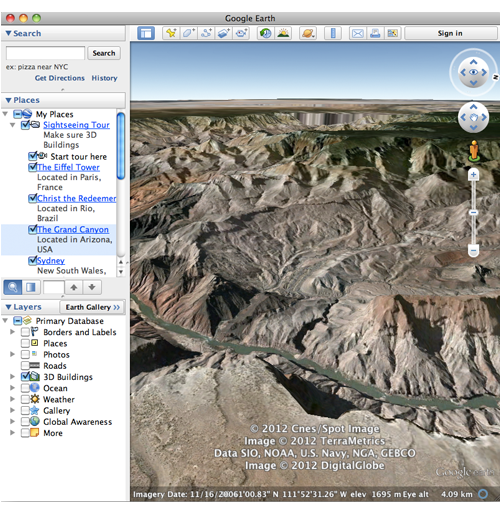This screenshot has height=515, width=500.
Task: Open the Sydney place link
Action: pos(51,261)
